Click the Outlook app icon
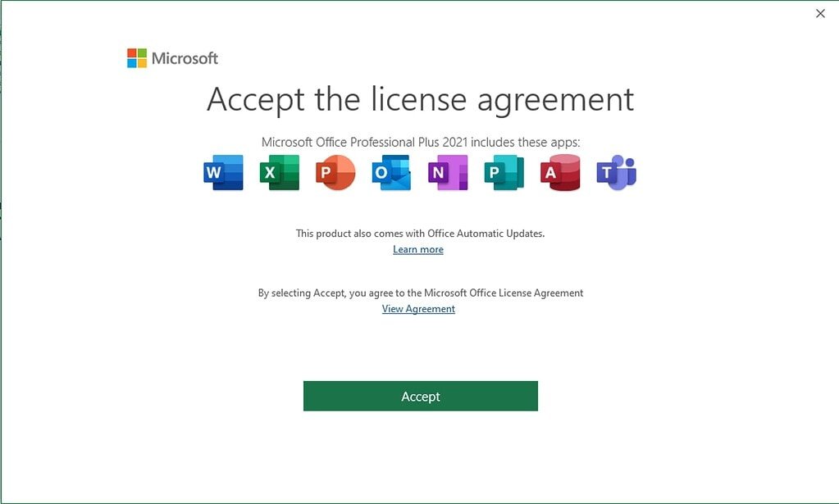The width and height of the screenshot is (839, 504). pyautogui.click(x=392, y=172)
